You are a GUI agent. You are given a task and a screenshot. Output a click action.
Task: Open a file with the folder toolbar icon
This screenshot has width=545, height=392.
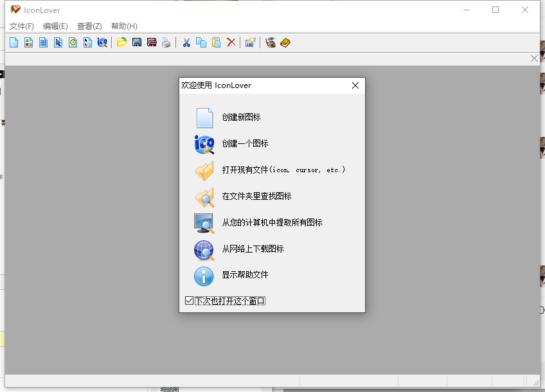point(122,42)
